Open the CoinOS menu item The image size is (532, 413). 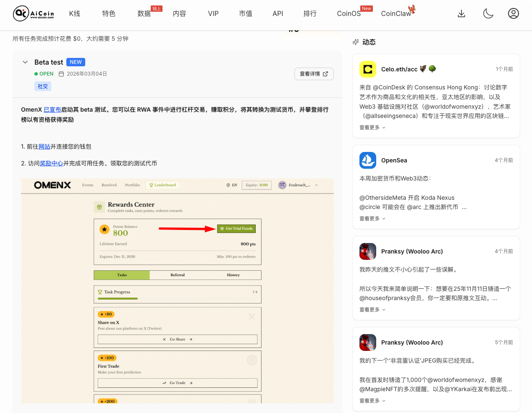[349, 13]
